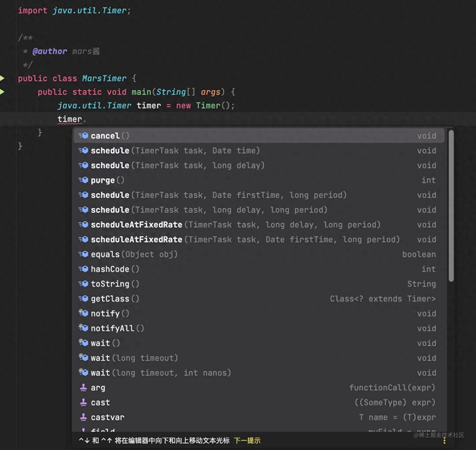Viewport: 476px width, 450px height.
Task: Click the method icon beside purge()
Action: 83,180
